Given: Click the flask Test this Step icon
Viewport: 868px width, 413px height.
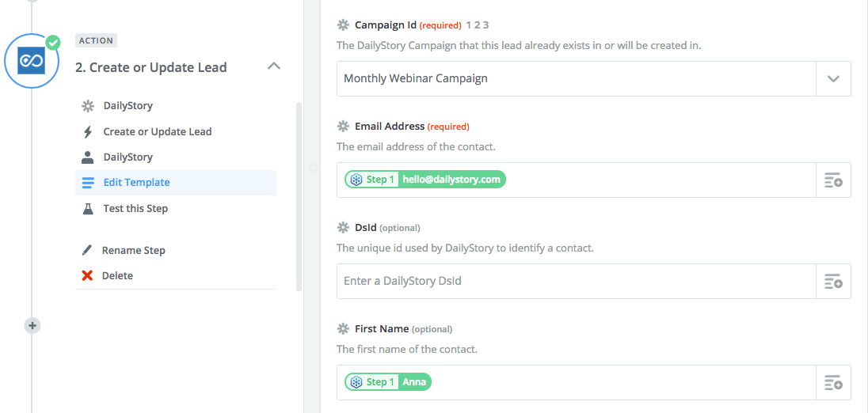Looking at the screenshot, I should point(87,208).
